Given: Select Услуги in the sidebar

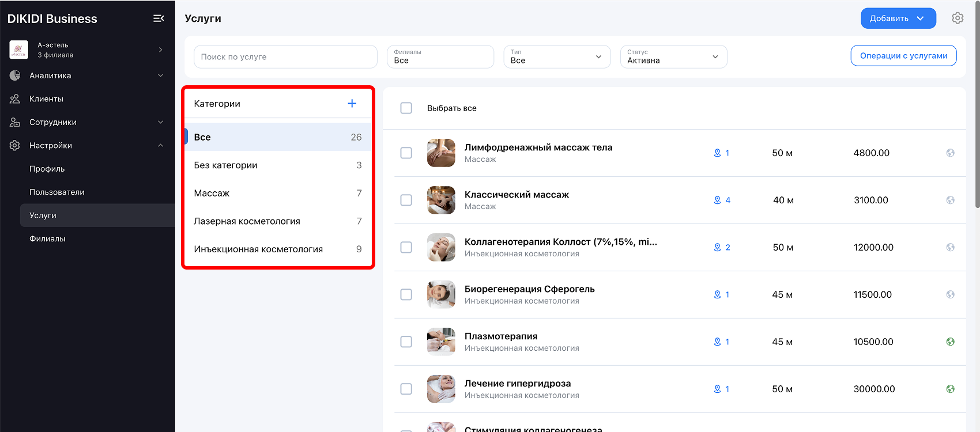Looking at the screenshot, I should (97, 215).
